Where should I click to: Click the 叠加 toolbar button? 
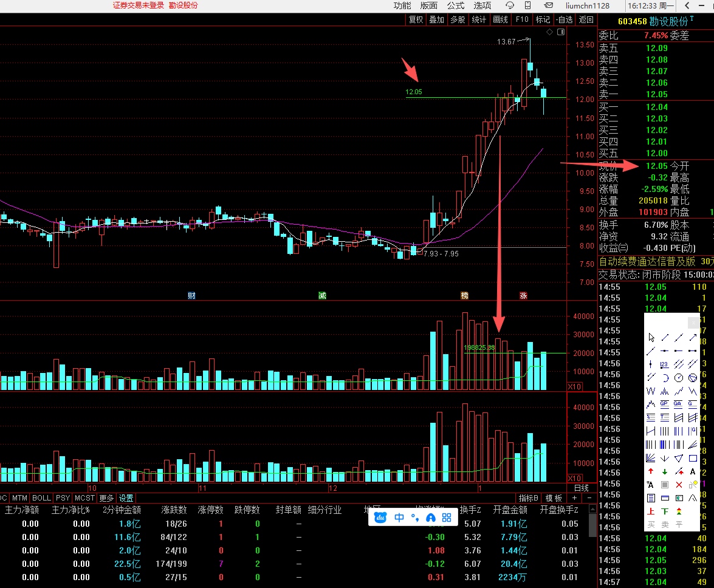click(x=437, y=19)
